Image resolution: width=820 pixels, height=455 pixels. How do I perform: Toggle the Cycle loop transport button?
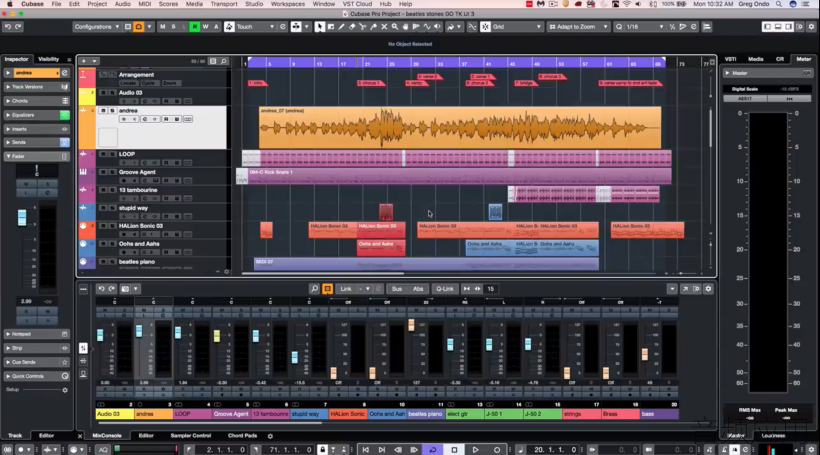[x=432, y=449]
